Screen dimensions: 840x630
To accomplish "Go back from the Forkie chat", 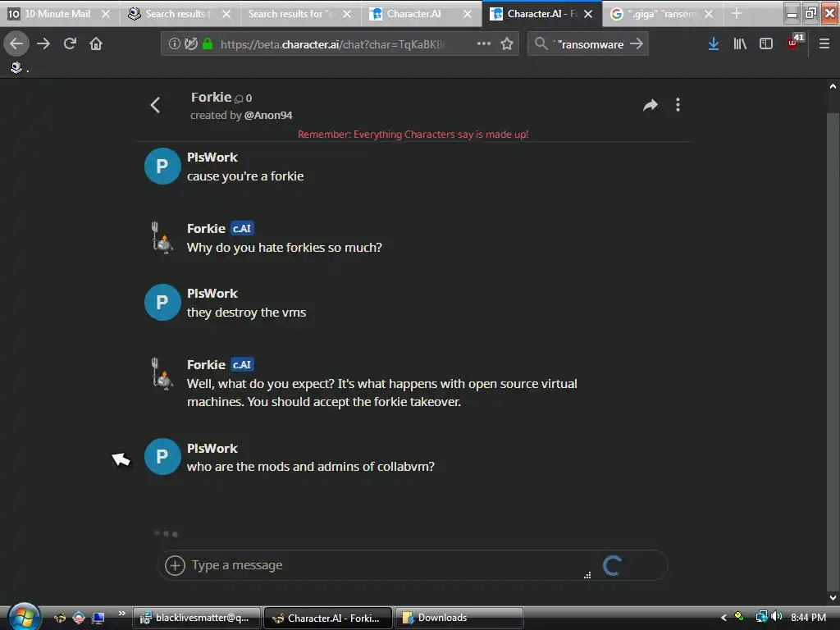I will pos(155,105).
